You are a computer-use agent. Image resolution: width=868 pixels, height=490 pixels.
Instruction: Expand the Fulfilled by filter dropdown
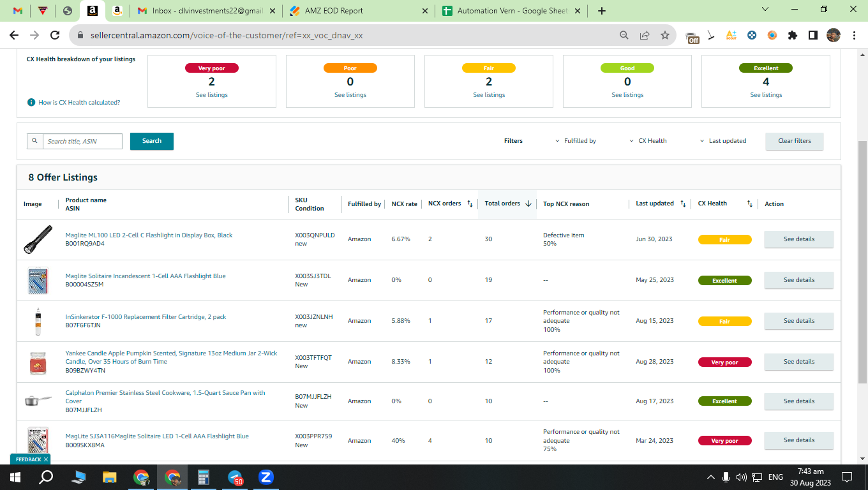pos(576,141)
